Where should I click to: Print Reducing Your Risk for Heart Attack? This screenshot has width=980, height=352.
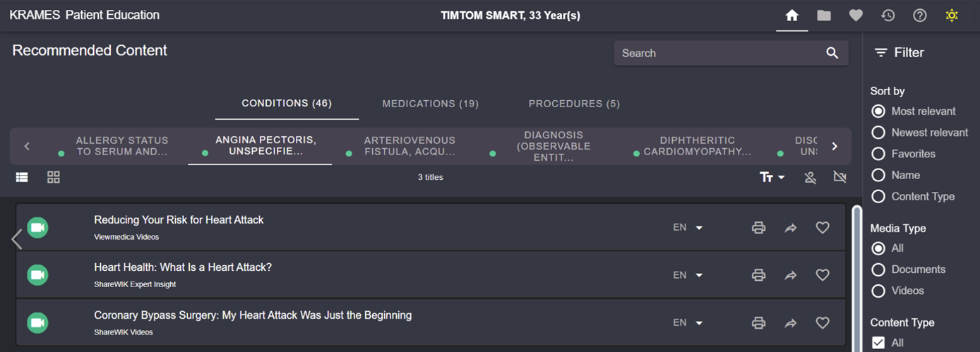(758, 228)
